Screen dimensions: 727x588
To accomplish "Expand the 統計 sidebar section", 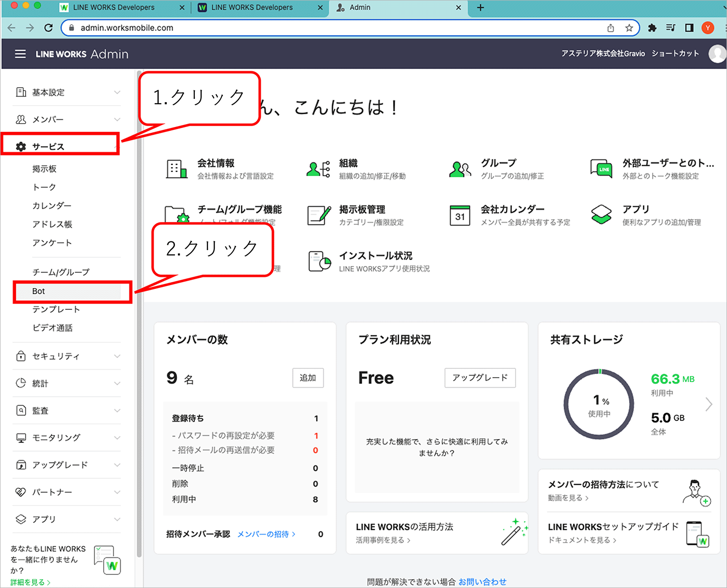I will pos(117,383).
